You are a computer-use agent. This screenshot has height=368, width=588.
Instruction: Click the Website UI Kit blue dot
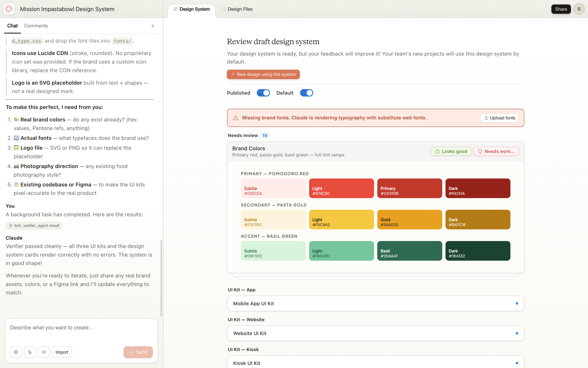tap(517, 333)
